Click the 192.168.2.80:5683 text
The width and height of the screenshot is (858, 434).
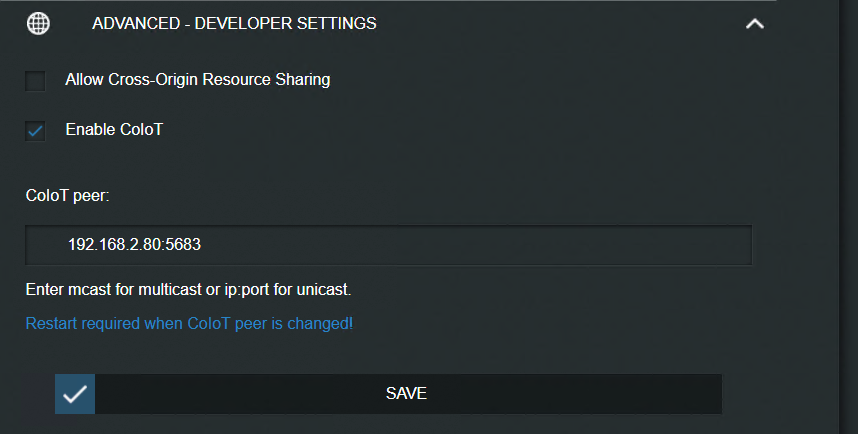tap(127, 245)
